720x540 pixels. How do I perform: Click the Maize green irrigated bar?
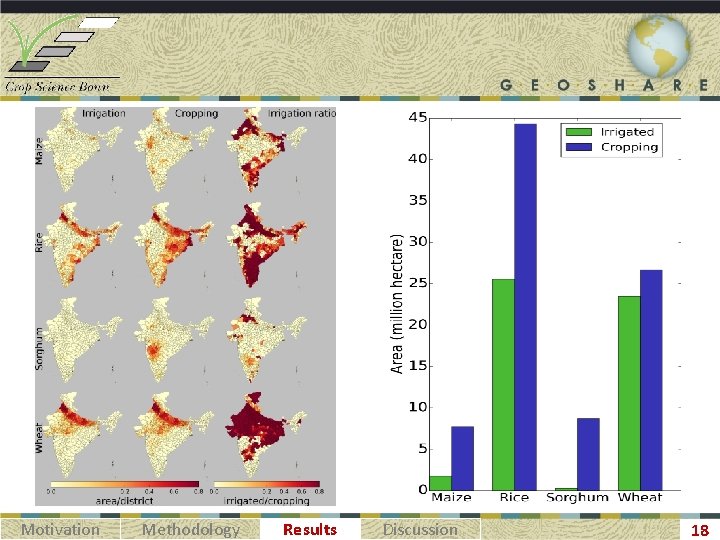click(440, 483)
